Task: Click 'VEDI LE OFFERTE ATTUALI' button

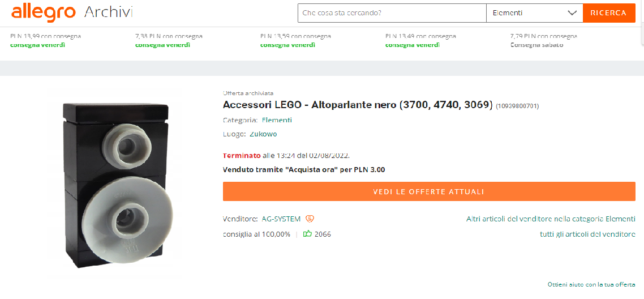Action: coord(429,191)
